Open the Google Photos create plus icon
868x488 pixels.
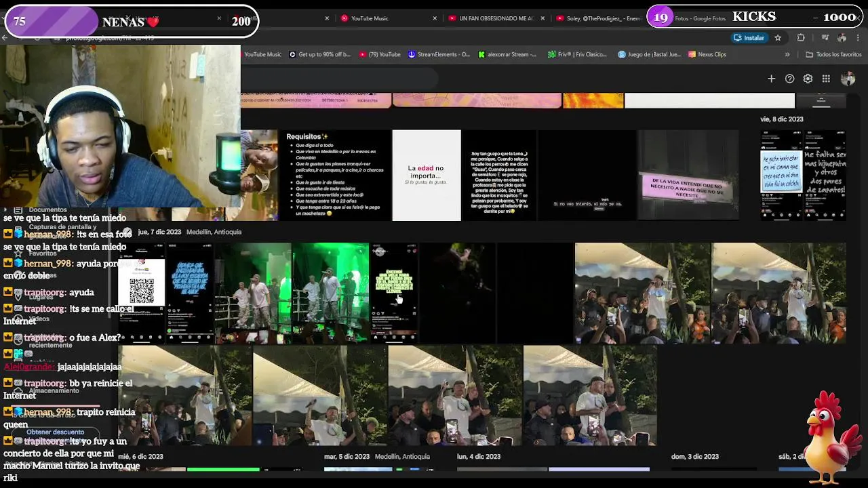[x=771, y=79]
